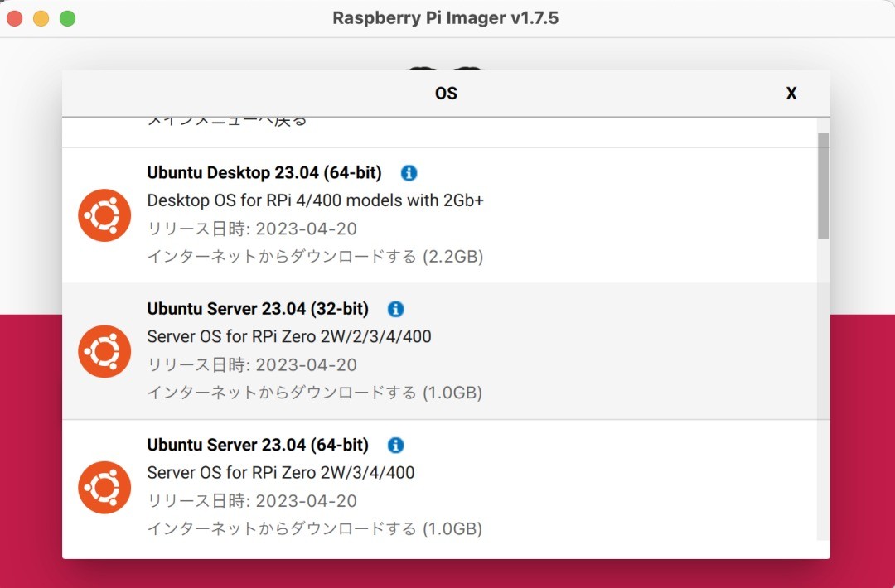895x588 pixels.
Task: Open info icon for Ubuntu Server 23.04 (64-bit)
Action: (x=395, y=446)
